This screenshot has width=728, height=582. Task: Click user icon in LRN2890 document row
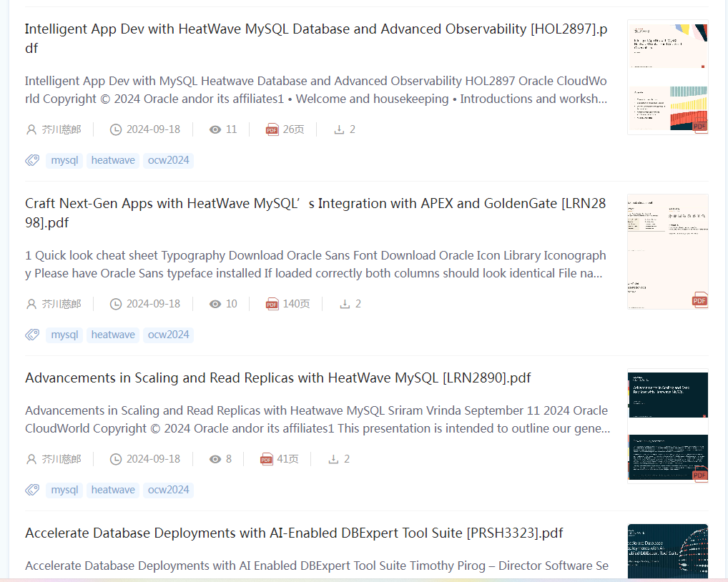point(31,459)
